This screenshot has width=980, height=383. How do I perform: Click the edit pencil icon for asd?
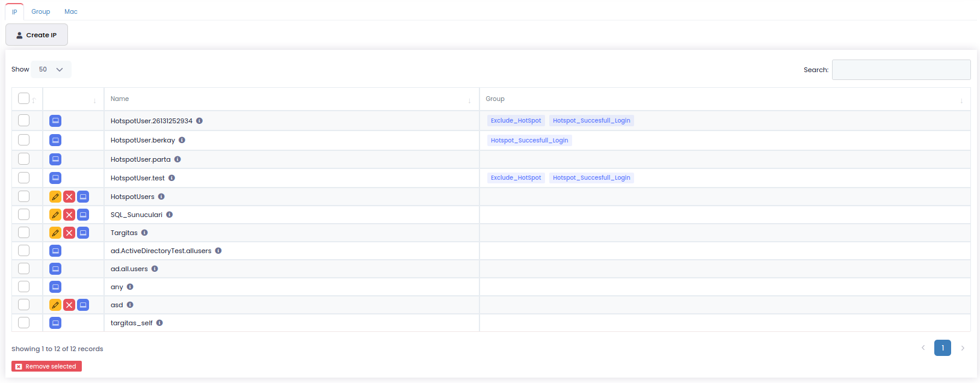tap(55, 305)
